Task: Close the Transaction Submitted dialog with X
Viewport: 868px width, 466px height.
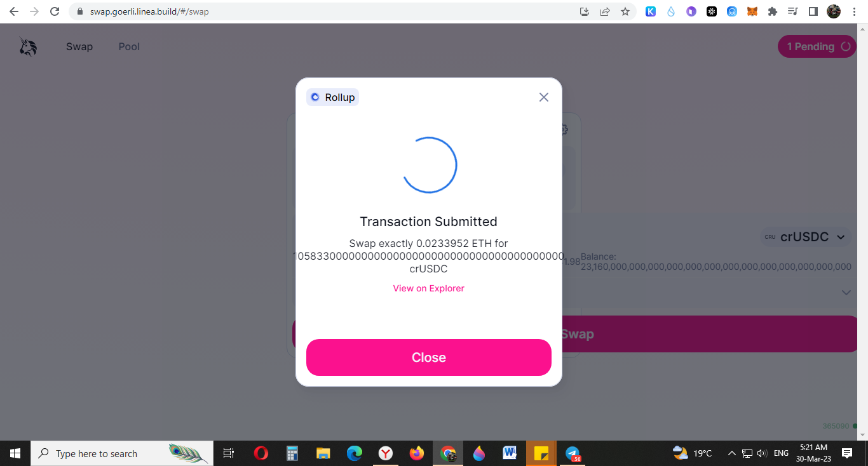Action: coord(543,97)
